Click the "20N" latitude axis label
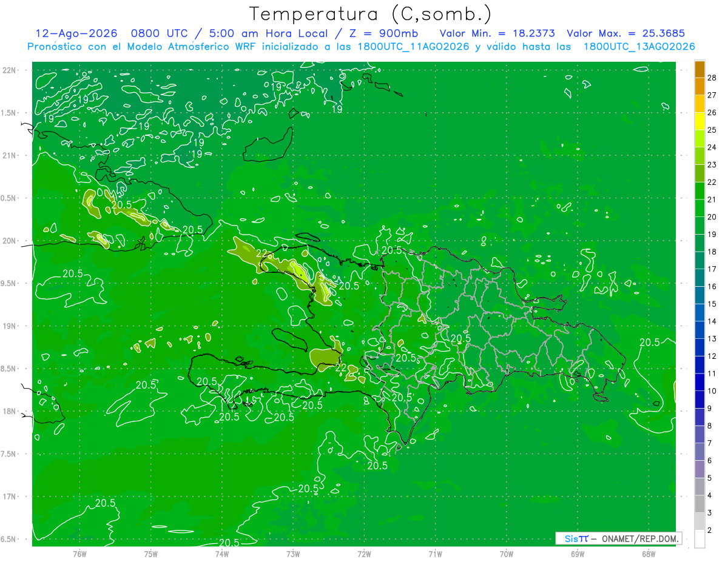This screenshot has height=562, width=728. [10, 241]
